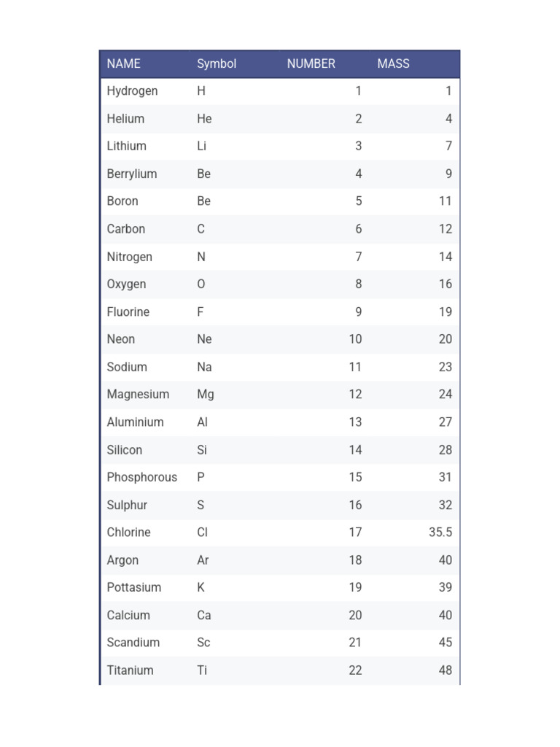Click the NAME column header
The width and height of the screenshot is (560, 747).
(123, 63)
